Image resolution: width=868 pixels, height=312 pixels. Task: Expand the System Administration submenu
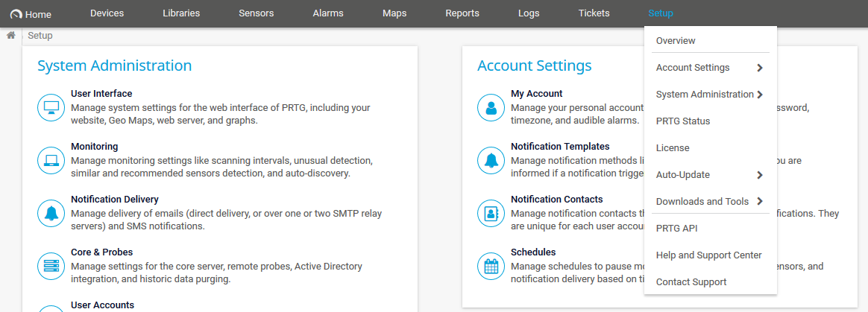pos(759,95)
